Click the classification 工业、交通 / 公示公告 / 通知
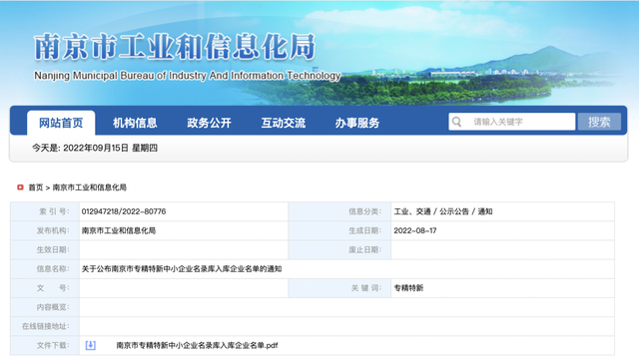This screenshot has width=639, height=364. pyautogui.click(x=443, y=211)
